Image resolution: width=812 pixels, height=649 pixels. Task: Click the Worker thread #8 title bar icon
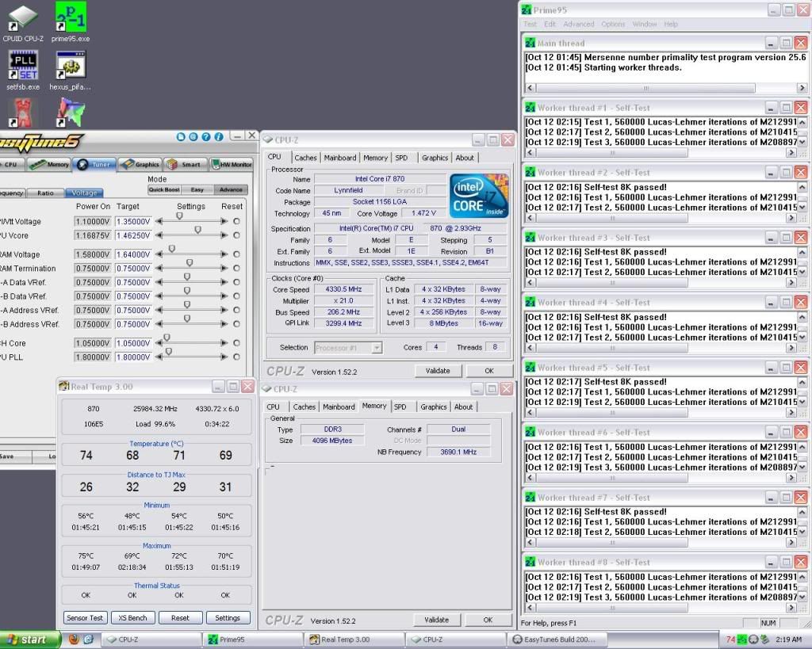530,562
